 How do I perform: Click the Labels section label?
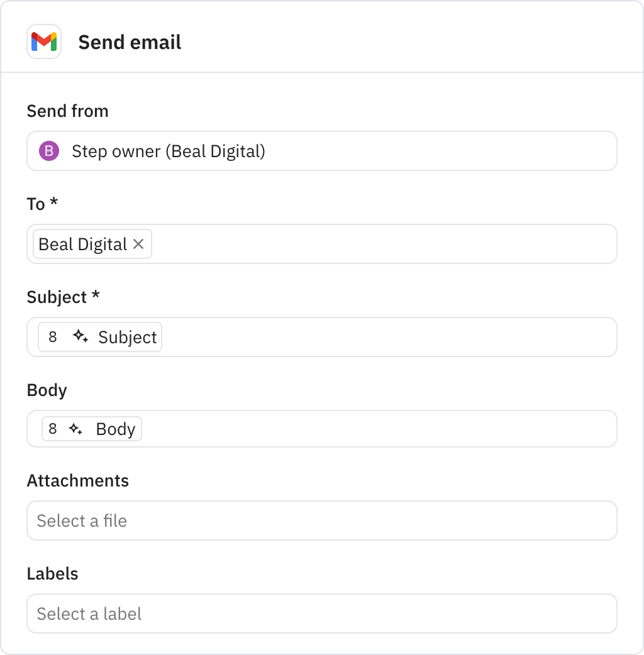pyautogui.click(x=52, y=573)
